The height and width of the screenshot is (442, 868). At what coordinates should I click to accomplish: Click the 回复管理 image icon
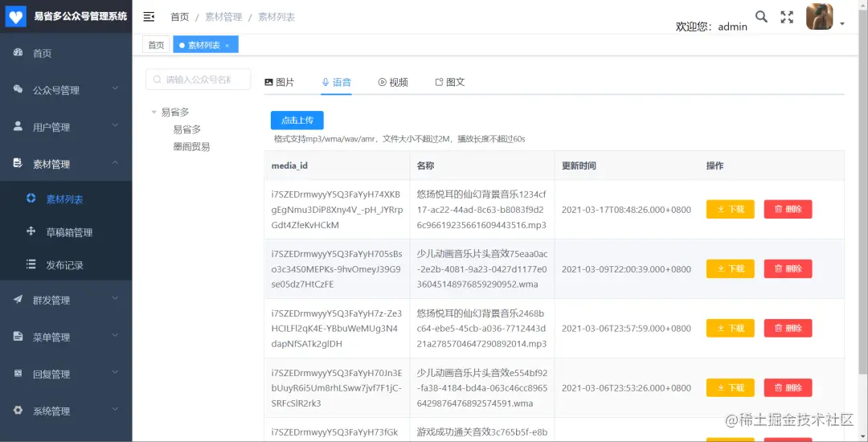click(x=18, y=374)
